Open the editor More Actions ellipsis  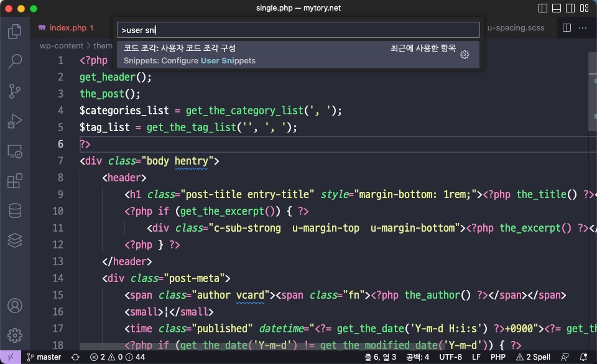(583, 28)
